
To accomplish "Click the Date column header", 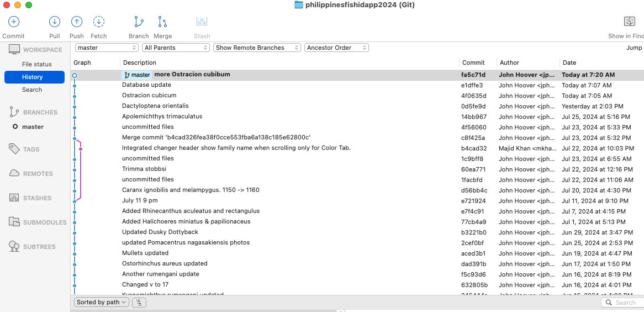I will (569, 63).
